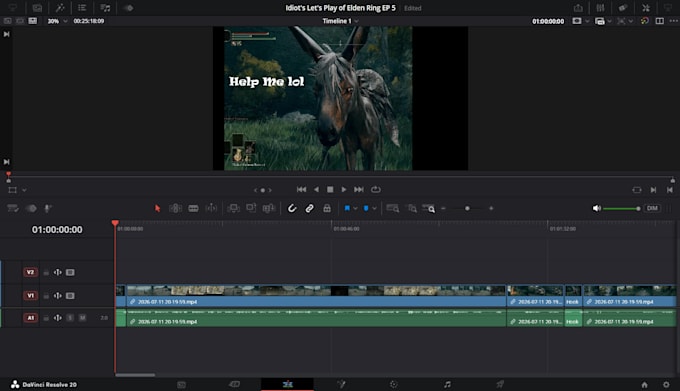This screenshot has width=680, height=391.
Task: Open viewer options three-dots menu
Action: tap(673, 21)
